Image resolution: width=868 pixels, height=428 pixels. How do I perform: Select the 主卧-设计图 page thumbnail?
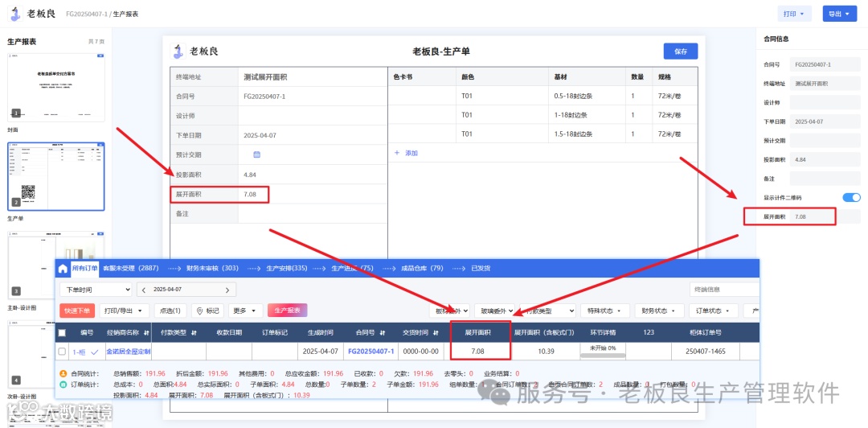tap(56, 265)
